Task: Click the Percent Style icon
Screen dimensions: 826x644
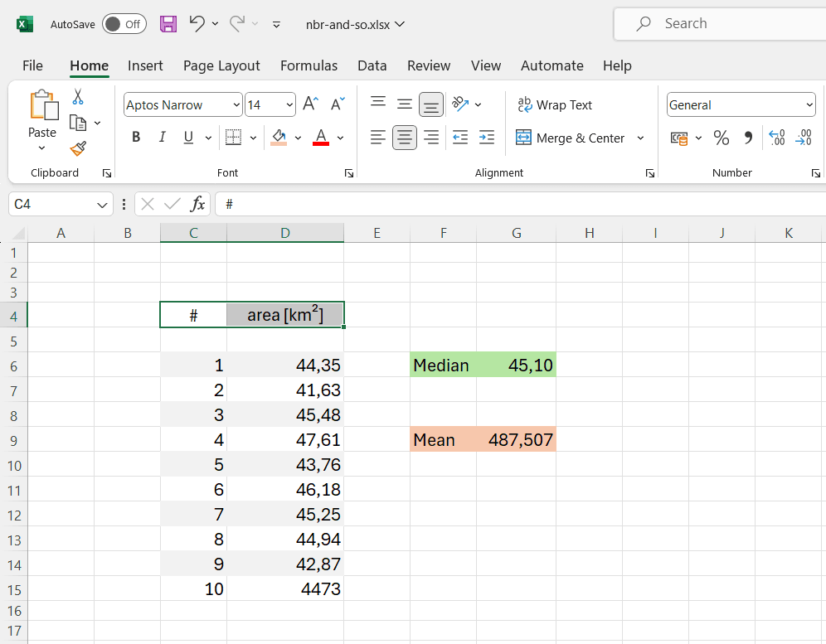Action: (x=722, y=138)
